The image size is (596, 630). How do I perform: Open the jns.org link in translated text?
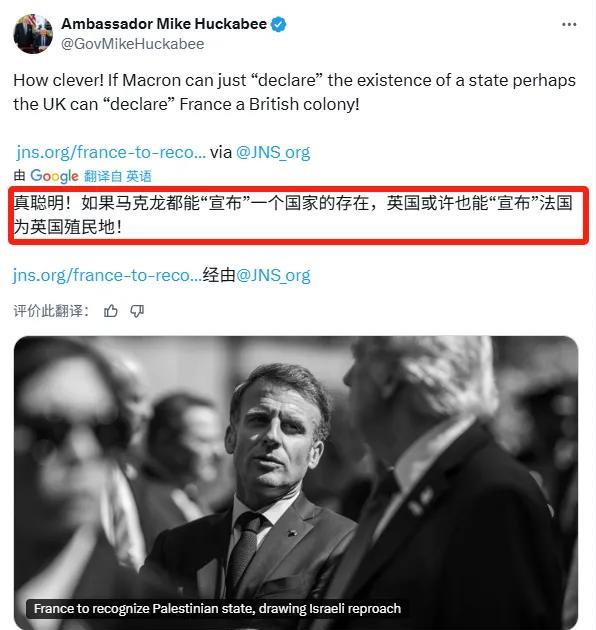tap(107, 275)
